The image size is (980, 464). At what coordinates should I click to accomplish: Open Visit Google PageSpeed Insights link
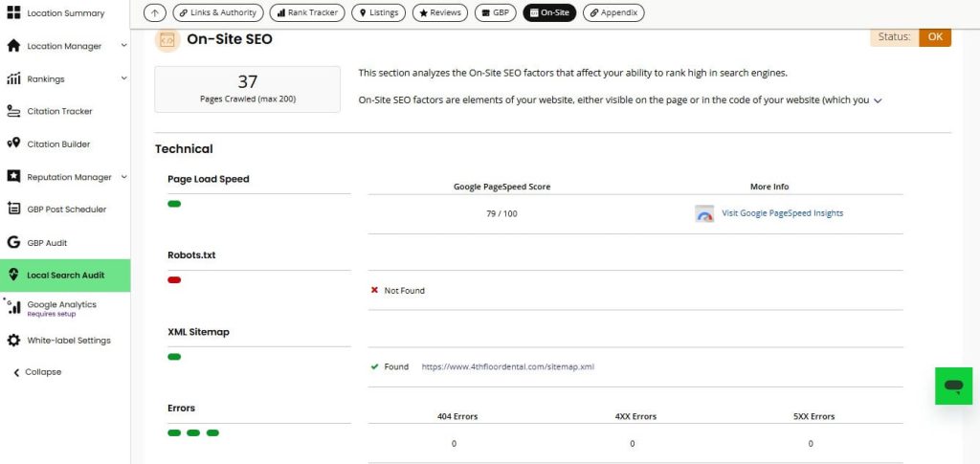pyautogui.click(x=782, y=213)
